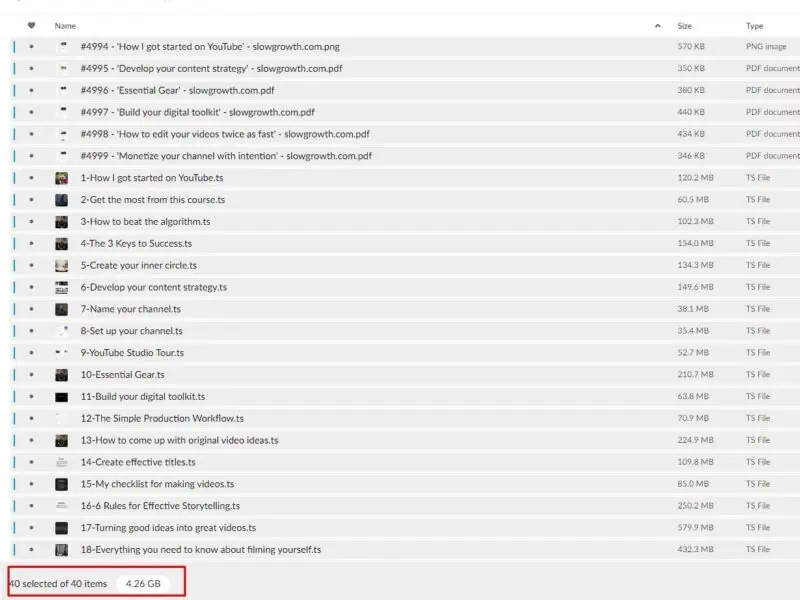Click thumbnail of 1-How I got started on YouTube.ts
Viewport: 800px width, 600px height.
[62, 178]
